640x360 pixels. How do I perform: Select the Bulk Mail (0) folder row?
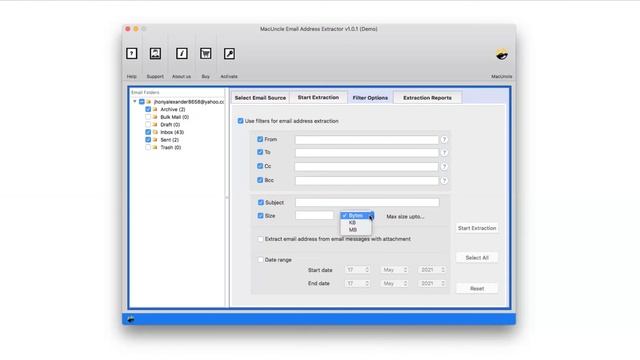174,117
